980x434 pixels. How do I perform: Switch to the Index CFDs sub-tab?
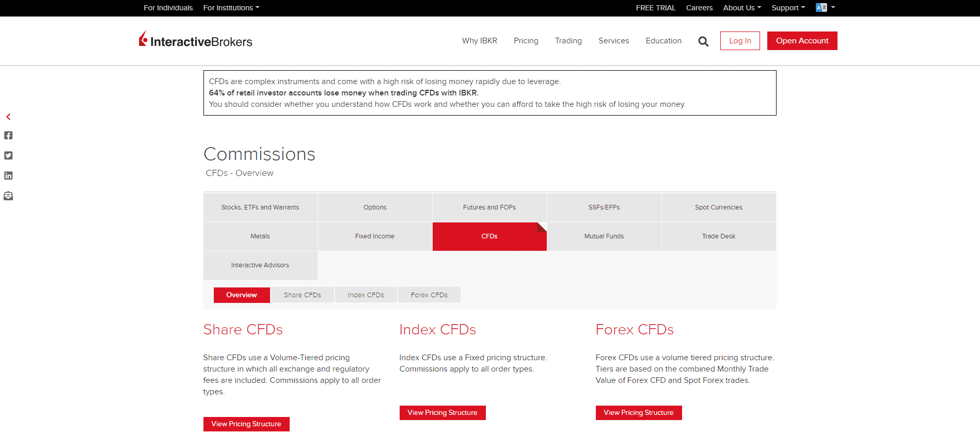[366, 295]
